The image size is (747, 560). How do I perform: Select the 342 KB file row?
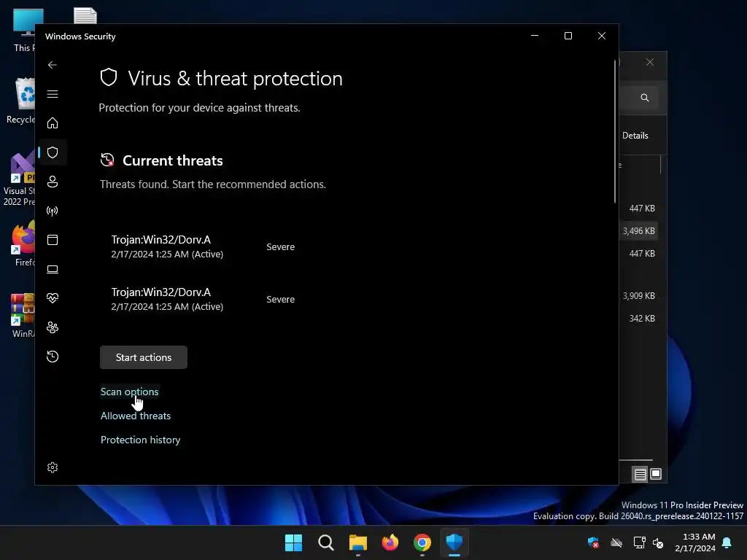(x=639, y=318)
